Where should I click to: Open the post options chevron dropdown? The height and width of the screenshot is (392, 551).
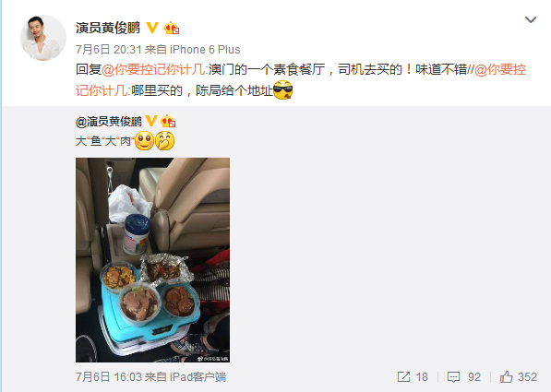coord(531,19)
